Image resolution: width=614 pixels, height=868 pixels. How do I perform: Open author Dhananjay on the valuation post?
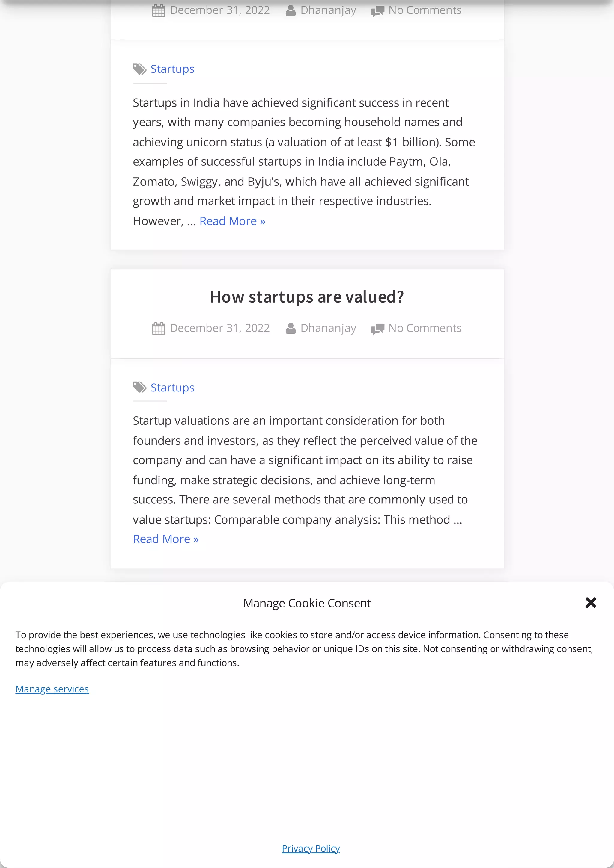click(328, 328)
